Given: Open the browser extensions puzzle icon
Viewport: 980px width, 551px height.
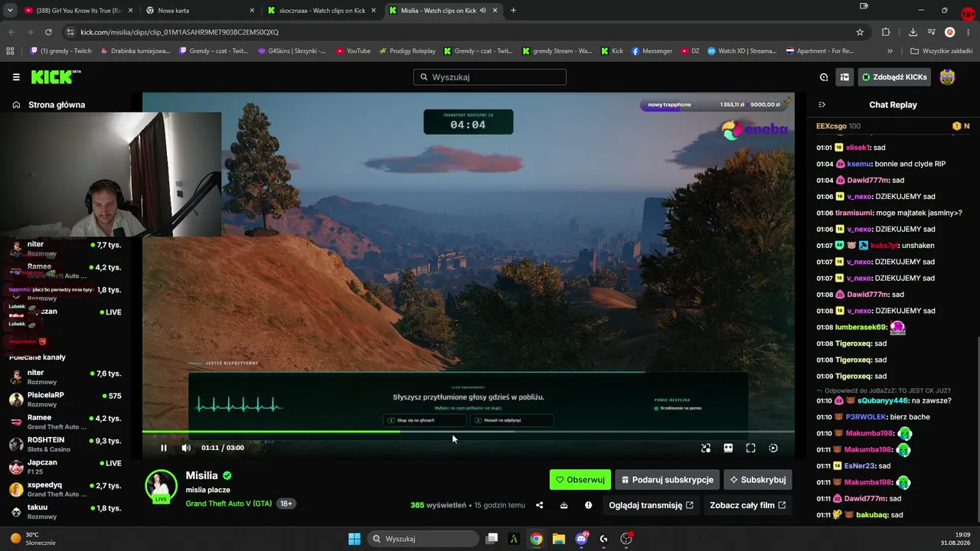Looking at the screenshot, I should click(886, 32).
